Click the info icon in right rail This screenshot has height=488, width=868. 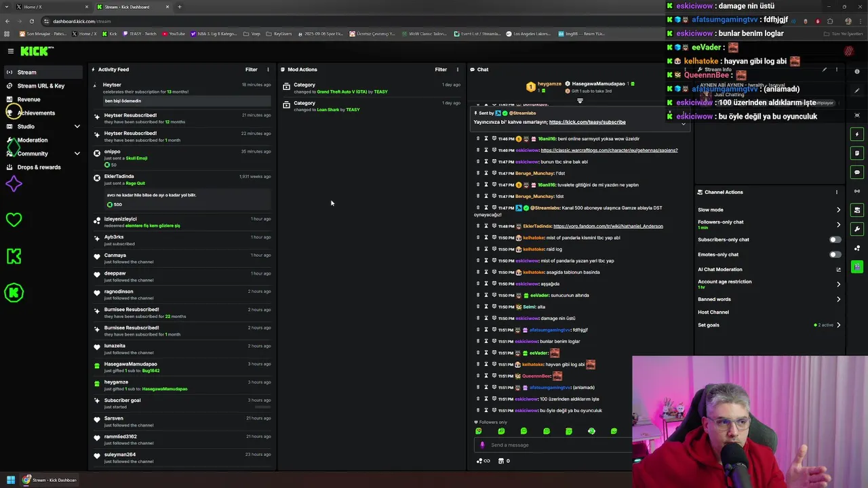857,71
